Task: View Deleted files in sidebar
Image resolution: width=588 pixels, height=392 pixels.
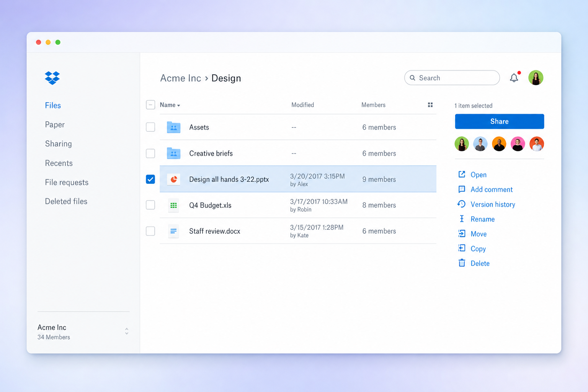Action: point(66,201)
